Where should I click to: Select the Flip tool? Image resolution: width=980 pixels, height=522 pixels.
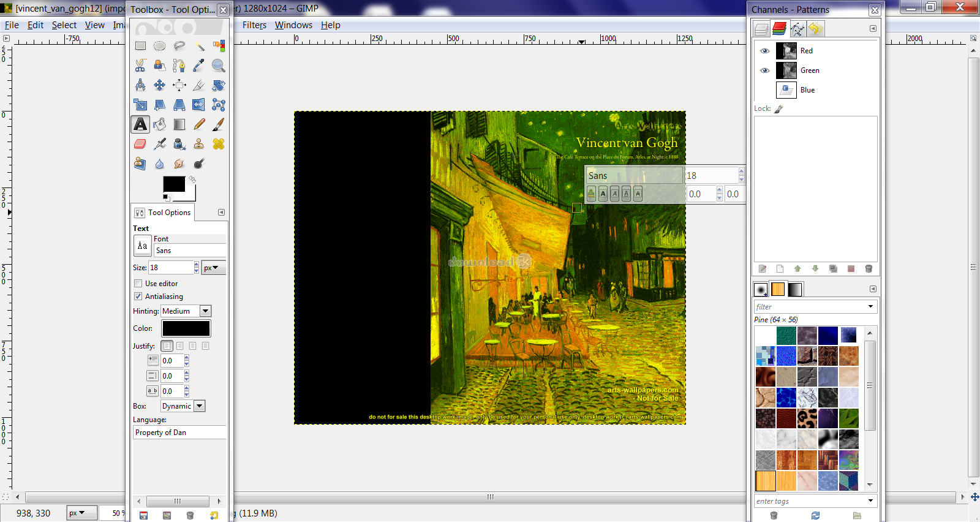[199, 105]
